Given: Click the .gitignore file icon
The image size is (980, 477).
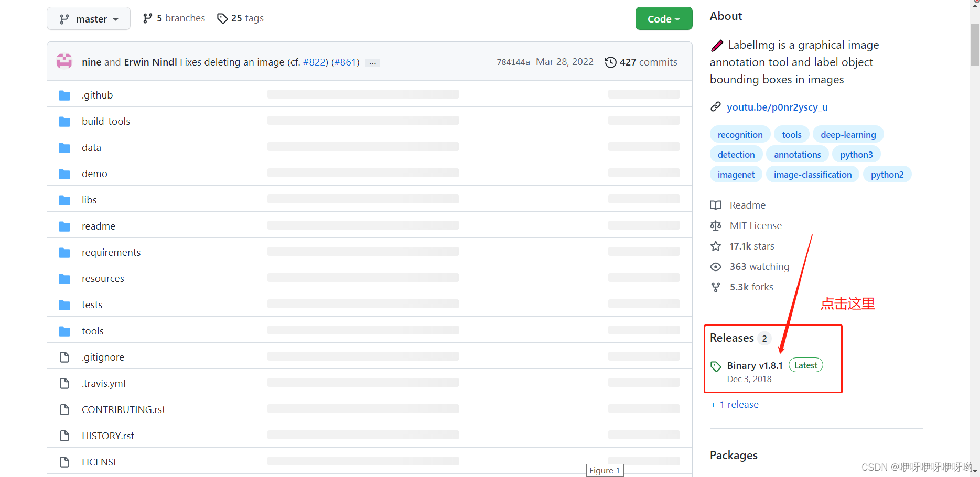Looking at the screenshot, I should [64, 357].
